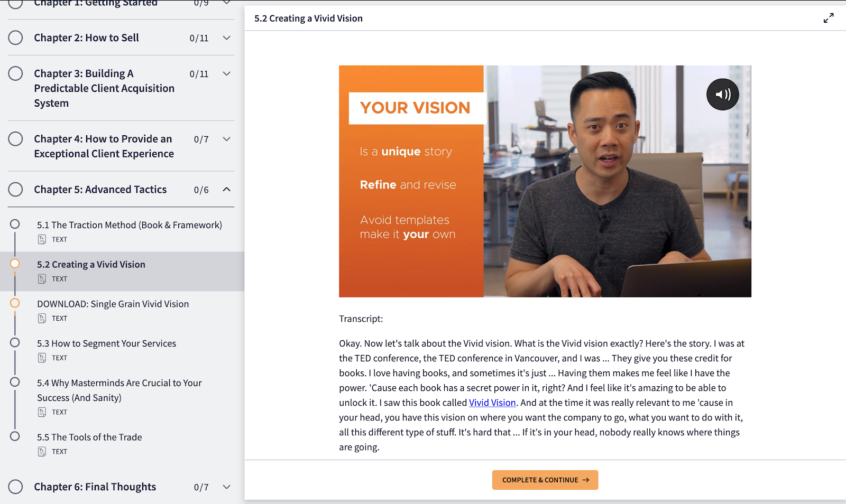Viewport: 846px width, 504px height.
Task: Click the Your Vision video frame
Action: [x=545, y=181]
